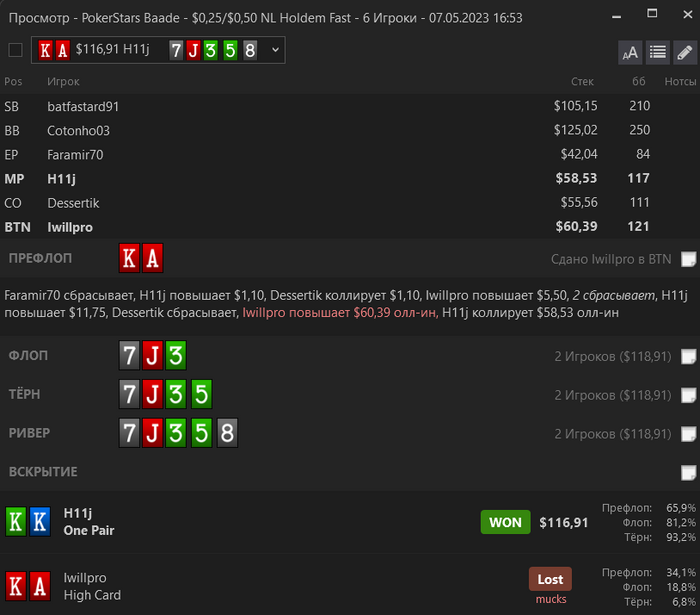Viewport: 700px width, 615px height.
Task: Click the 8 river card
Action: click(227, 433)
